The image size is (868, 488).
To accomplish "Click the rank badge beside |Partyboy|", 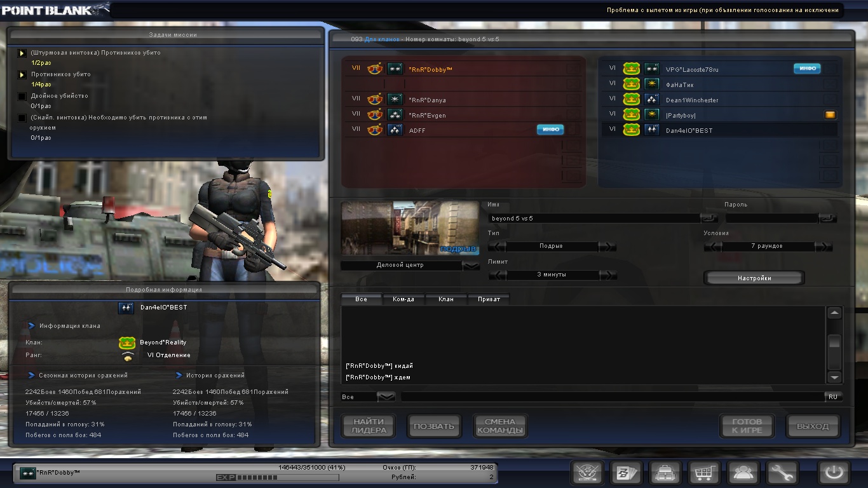I will [651, 114].
